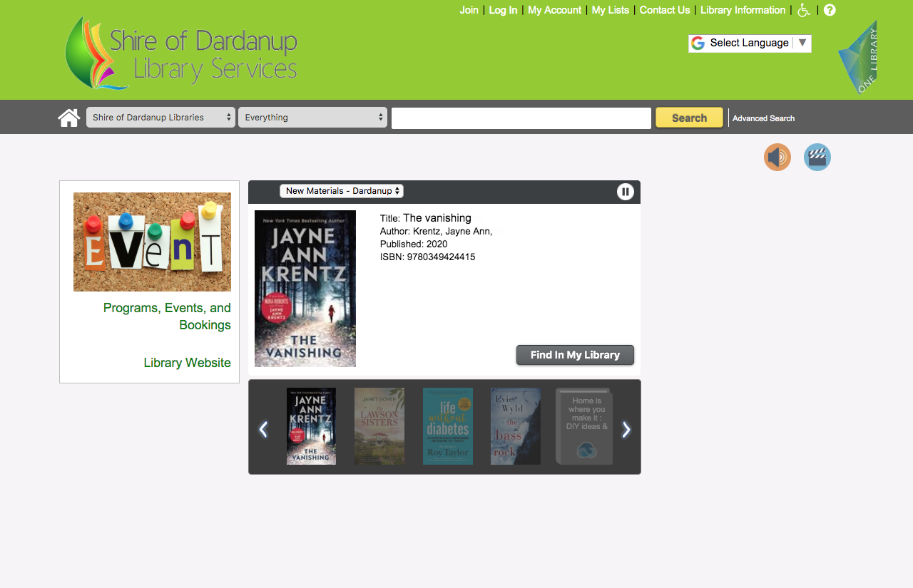Viewport: 913px width, 588px height.
Task: Open the audiobooks speaker icon
Action: click(777, 158)
